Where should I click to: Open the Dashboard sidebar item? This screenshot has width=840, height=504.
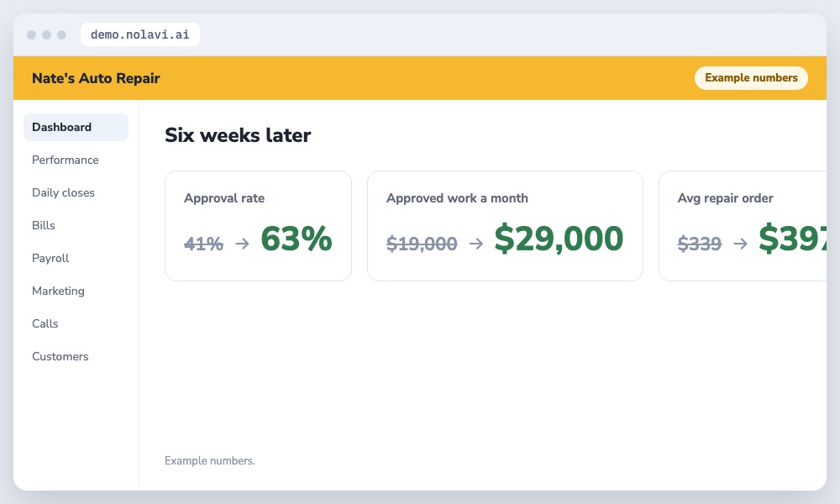point(76,127)
